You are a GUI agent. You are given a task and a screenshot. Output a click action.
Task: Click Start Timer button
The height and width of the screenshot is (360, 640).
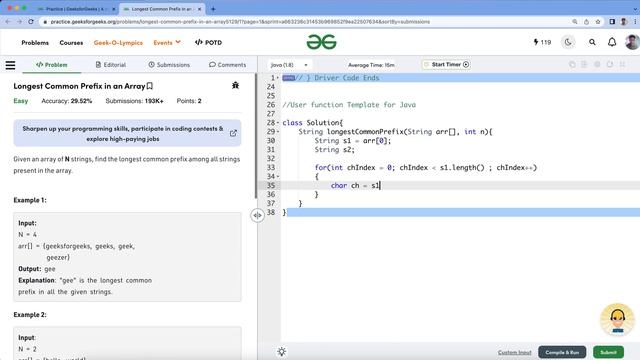click(x=446, y=64)
